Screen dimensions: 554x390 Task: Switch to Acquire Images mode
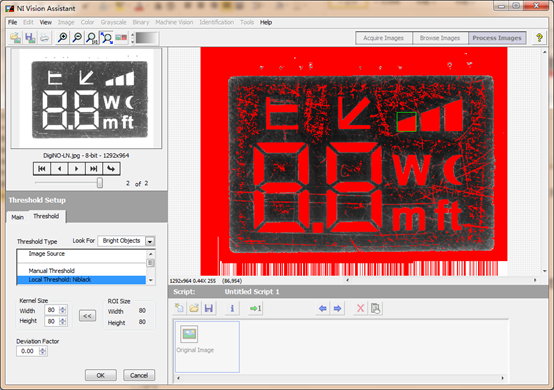384,38
